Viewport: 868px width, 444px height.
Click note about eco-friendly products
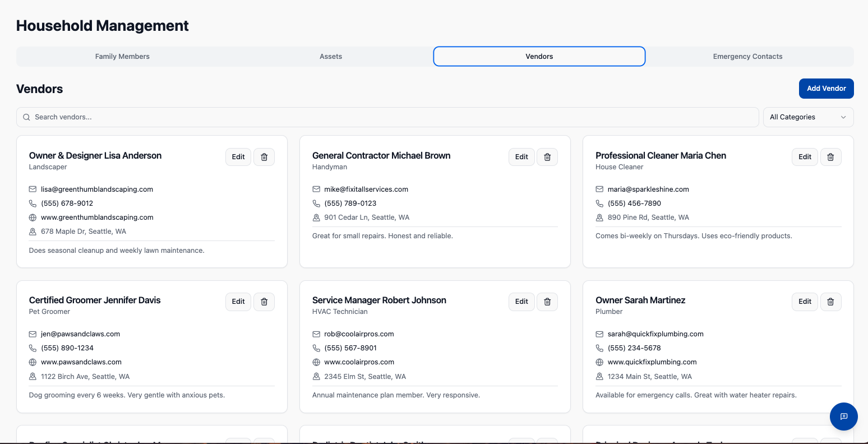click(694, 236)
